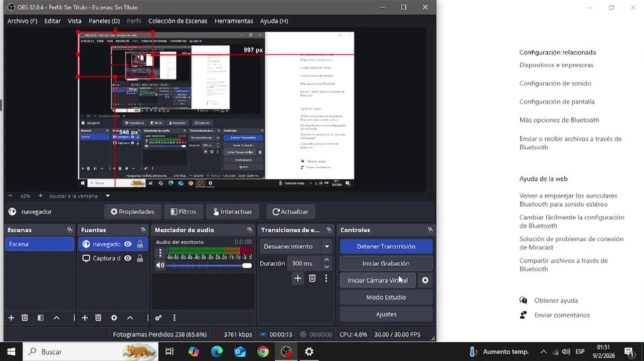
Task: Click the Interactuar button
Action: [232, 212]
